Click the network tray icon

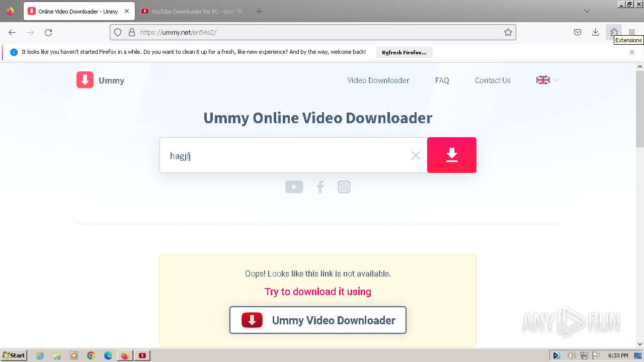(x=584, y=355)
